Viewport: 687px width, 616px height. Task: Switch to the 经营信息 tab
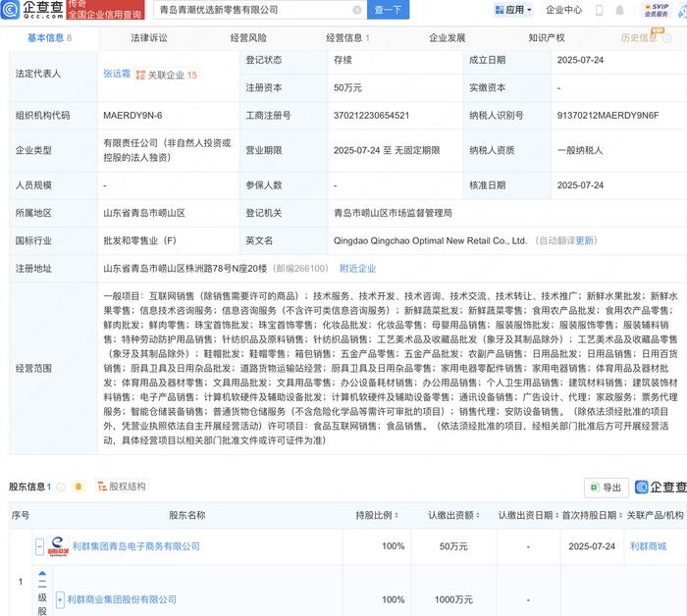pyautogui.click(x=347, y=38)
